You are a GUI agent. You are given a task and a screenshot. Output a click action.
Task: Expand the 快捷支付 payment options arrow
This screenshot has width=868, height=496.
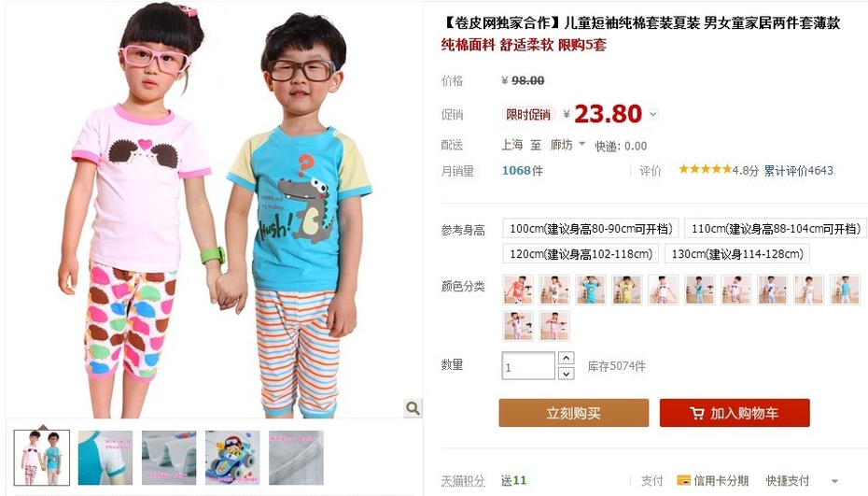click(834, 481)
